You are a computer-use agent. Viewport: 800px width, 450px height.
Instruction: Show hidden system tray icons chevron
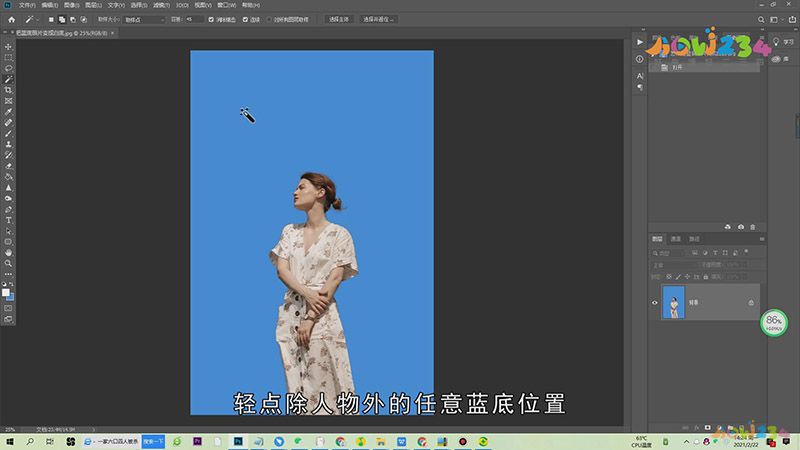pos(686,441)
